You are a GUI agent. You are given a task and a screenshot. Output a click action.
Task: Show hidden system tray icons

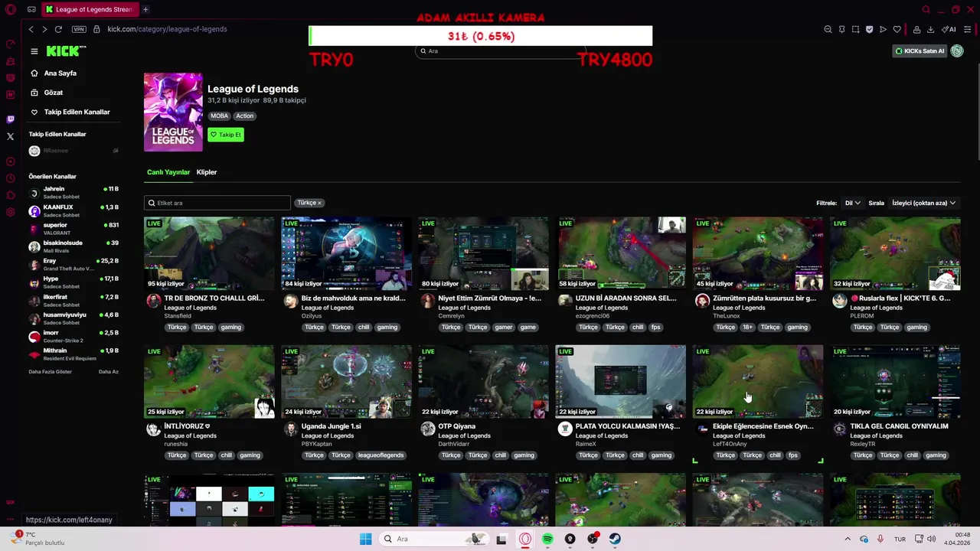point(848,539)
